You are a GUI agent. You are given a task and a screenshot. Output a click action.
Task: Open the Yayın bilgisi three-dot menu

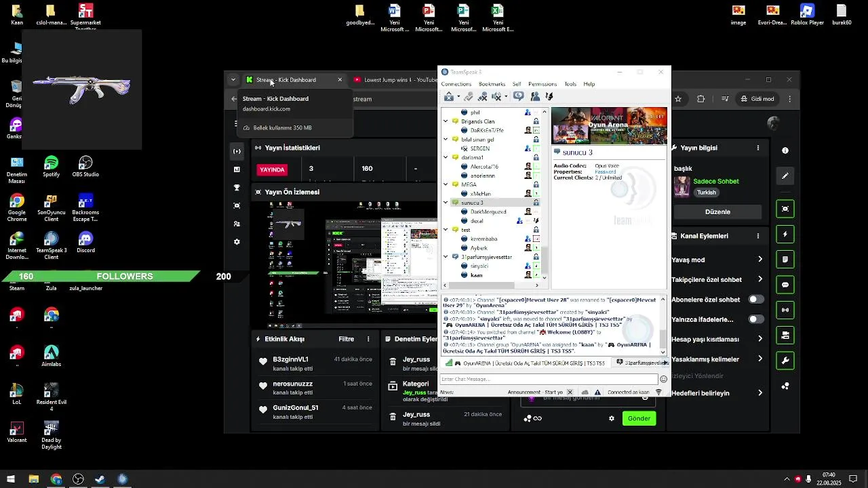tap(759, 148)
